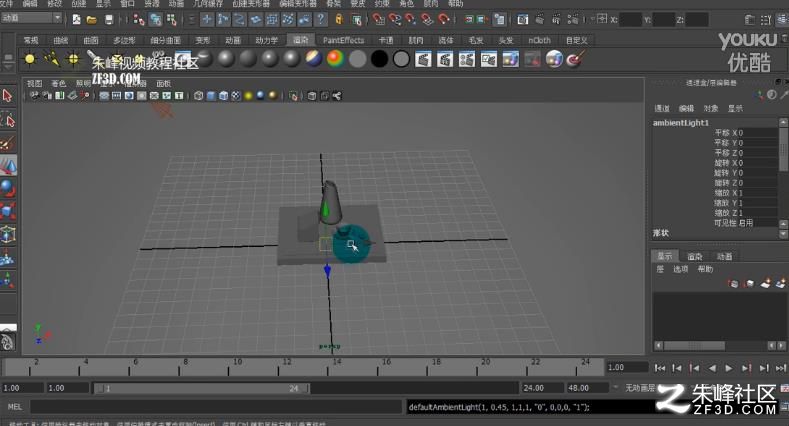The image size is (789, 426).
Task: Choose the Universal Manipulator tool in toolbox
Action: pyautogui.click(x=8, y=234)
